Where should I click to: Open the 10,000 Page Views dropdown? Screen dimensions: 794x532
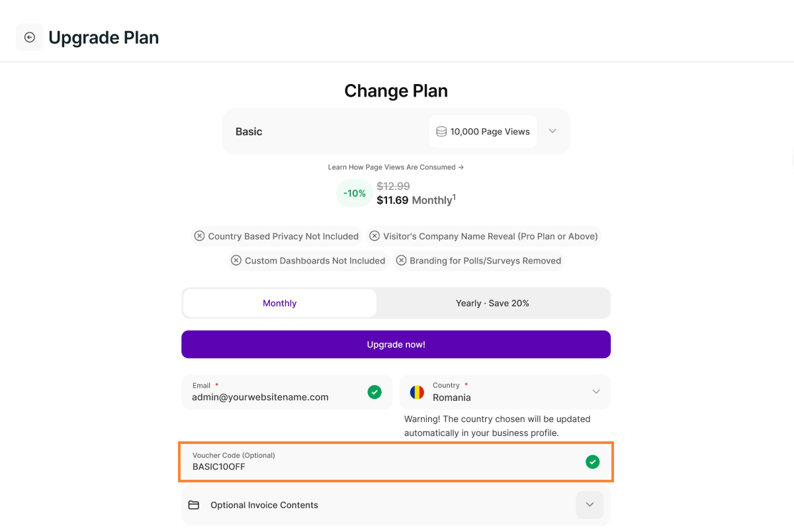pyautogui.click(x=552, y=132)
